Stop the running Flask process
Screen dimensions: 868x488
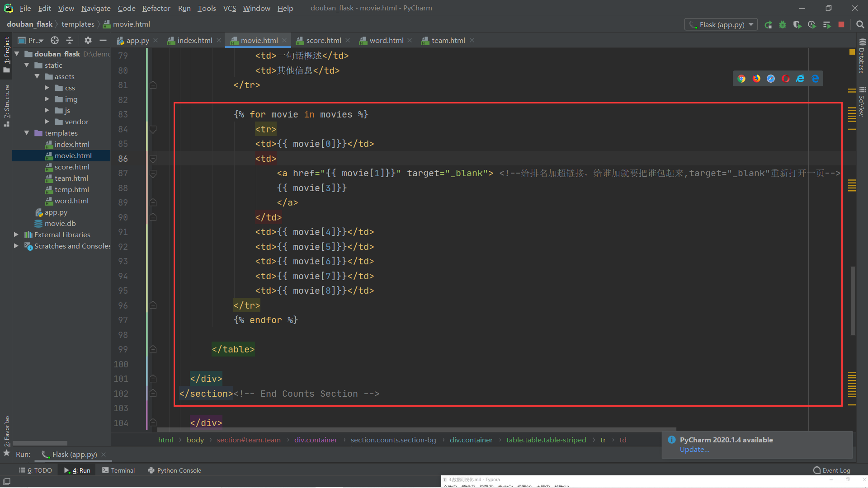pos(841,25)
